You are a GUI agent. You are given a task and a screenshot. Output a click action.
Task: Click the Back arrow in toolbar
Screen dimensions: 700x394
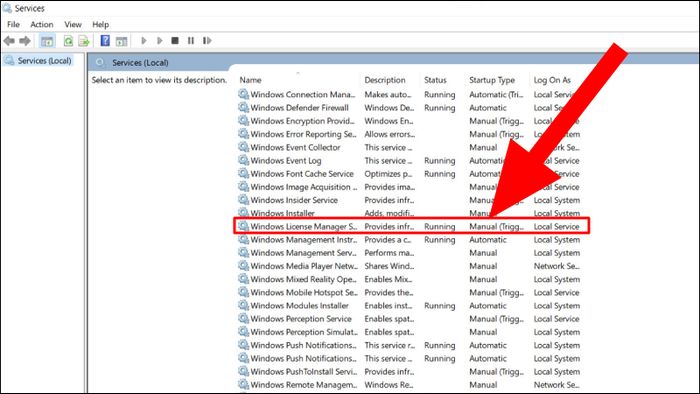9,41
